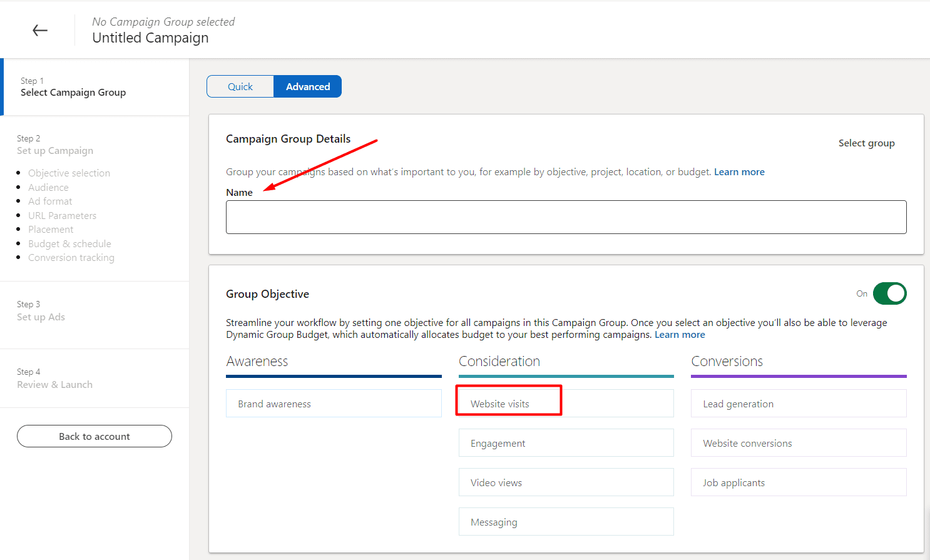Open Learn more link in Campaign Group Details
Viewport: 930px width, 560px height.
[x=739, y=172]
